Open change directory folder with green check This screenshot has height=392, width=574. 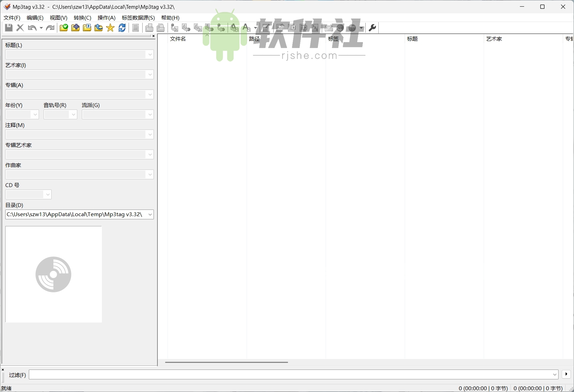tap(64, 28)
